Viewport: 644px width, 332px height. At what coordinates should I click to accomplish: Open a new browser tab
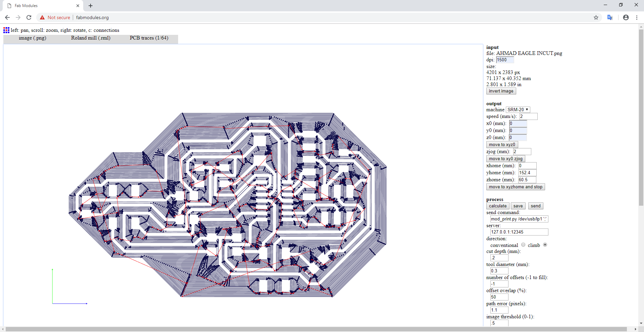(x=91, y=6)
